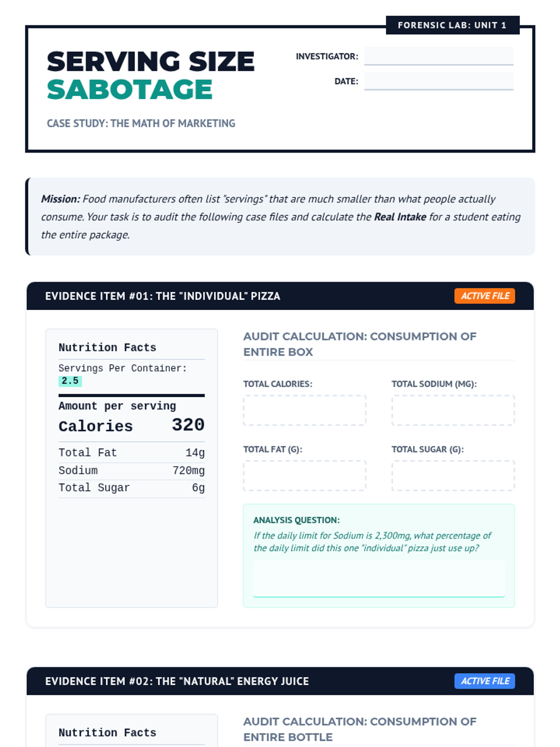Click Audit Calculation Entire Bottle heading
560x747 pixels.
click(359, 729)
